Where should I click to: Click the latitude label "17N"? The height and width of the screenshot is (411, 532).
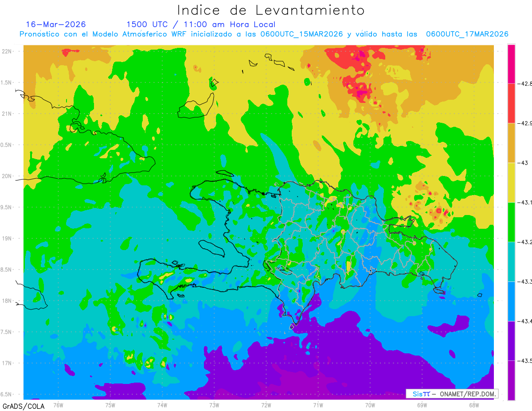(7, 363)
